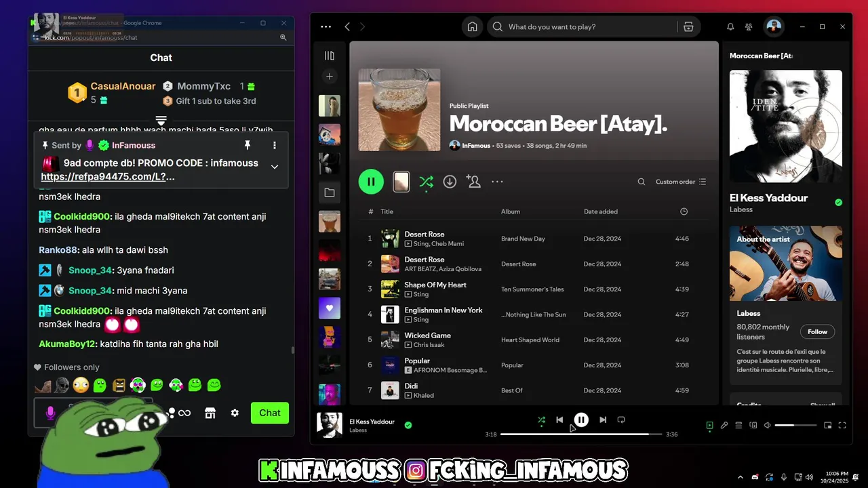Image resolution: width=868 pixels, height=488 pixels.
Task: Collapse Your Library sidebar icon
Action: pyautogui.click(x=330, y=56)
